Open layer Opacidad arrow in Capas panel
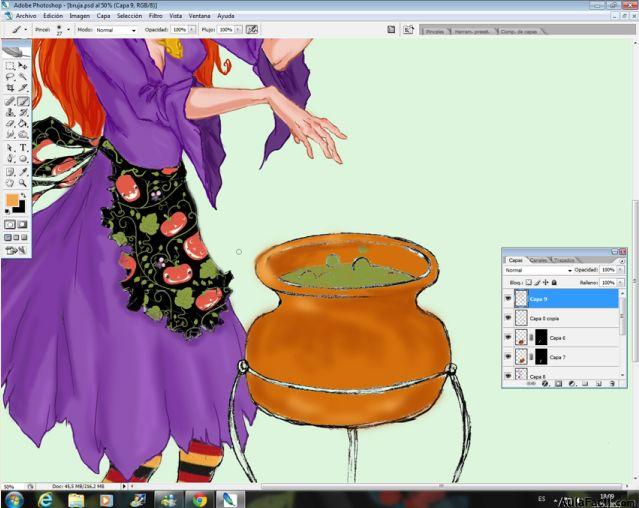This screenshot has height=508, width=639. point(620,270)
